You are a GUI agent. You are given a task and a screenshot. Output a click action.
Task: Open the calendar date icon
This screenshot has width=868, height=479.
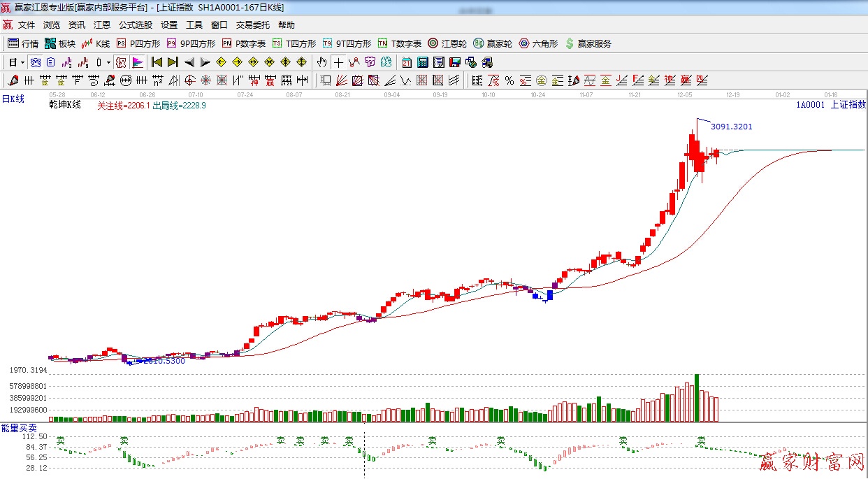tap(406, 62)
